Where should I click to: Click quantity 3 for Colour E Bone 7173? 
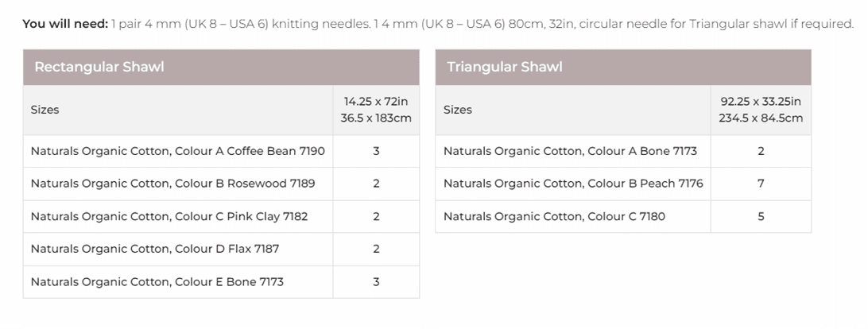(x=376, y=281)
